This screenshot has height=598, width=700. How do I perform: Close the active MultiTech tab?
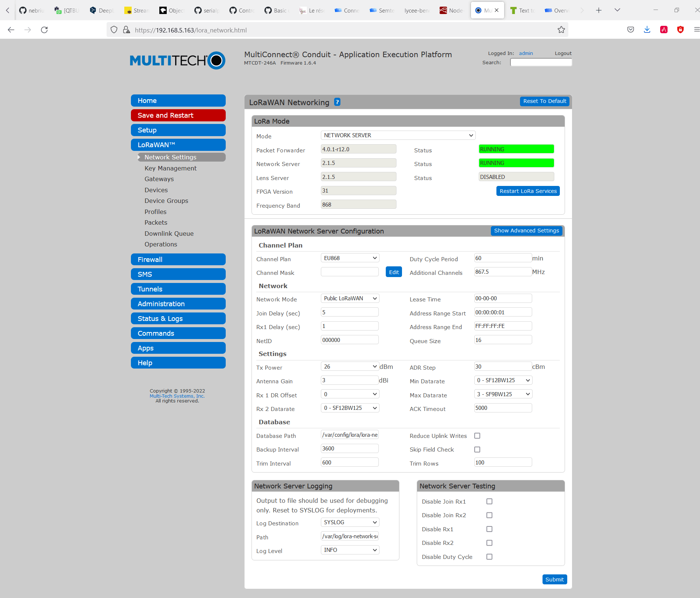tap(497, 10)
